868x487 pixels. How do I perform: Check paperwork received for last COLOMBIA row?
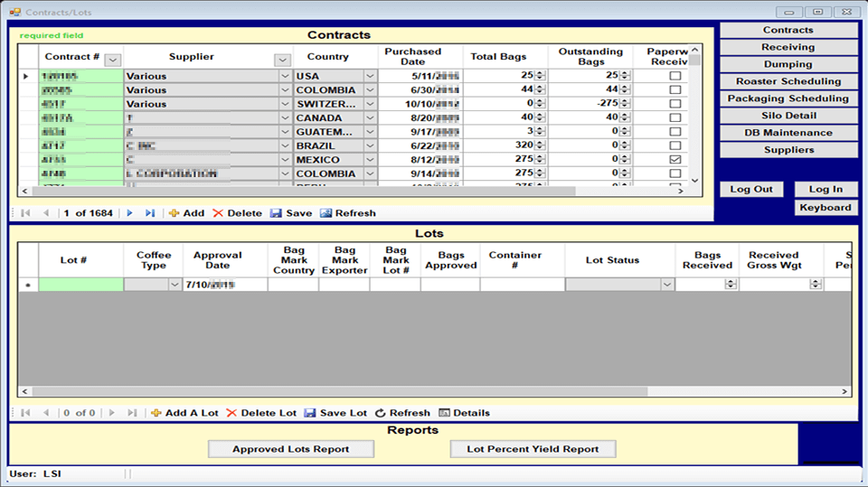[675, 173]
